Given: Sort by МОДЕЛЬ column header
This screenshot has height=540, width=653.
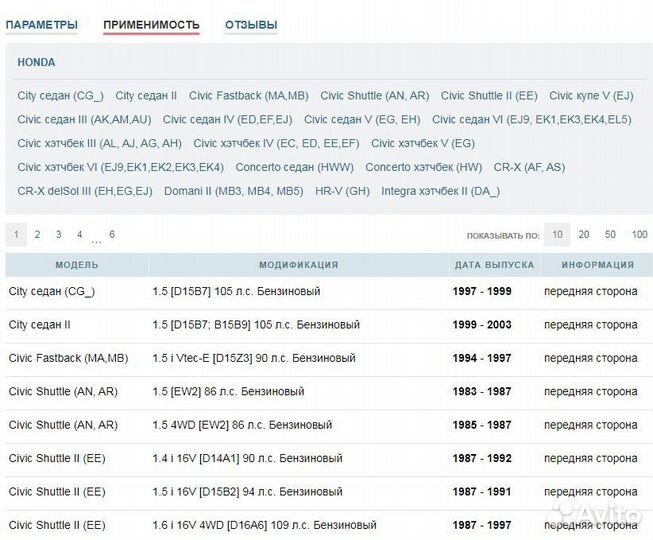Looking at the screenshot, I should point(77,265).
